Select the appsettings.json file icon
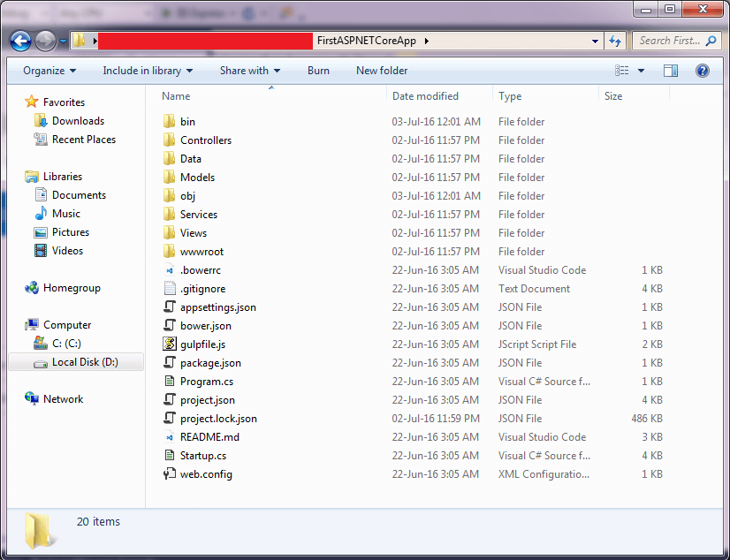Screen dimensions: 730x560 pos(170,307)
